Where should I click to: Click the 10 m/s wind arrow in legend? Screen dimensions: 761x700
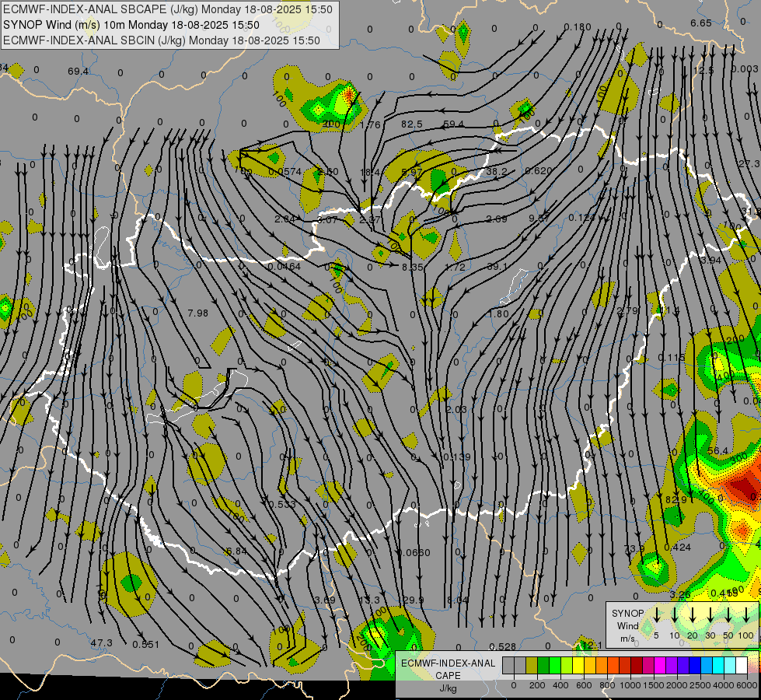(x=675, y=614)
